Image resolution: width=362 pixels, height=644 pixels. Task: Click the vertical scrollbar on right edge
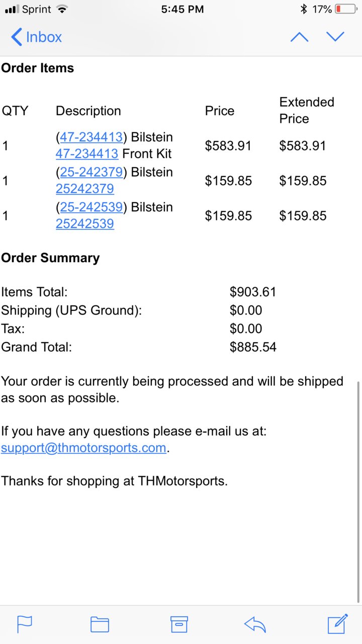click(x=358, y=492)
